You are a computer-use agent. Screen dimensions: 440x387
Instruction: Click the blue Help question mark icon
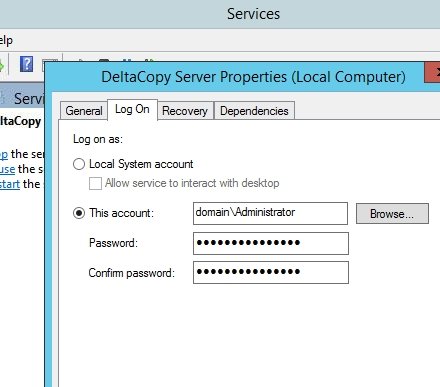tap(26, 64)
